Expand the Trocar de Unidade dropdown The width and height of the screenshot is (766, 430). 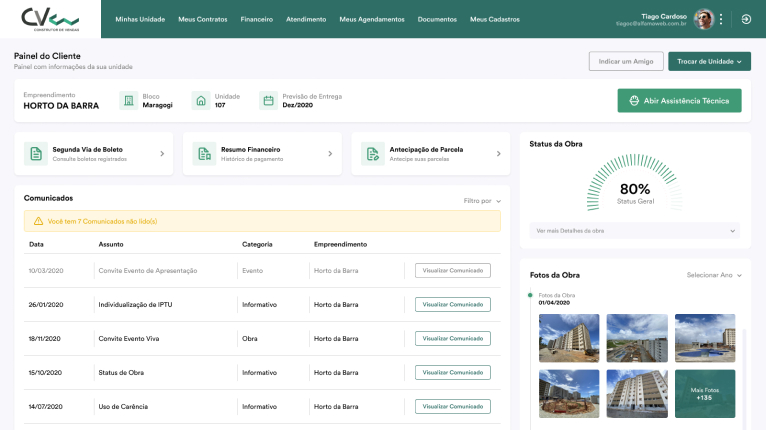tap(709, 62)
